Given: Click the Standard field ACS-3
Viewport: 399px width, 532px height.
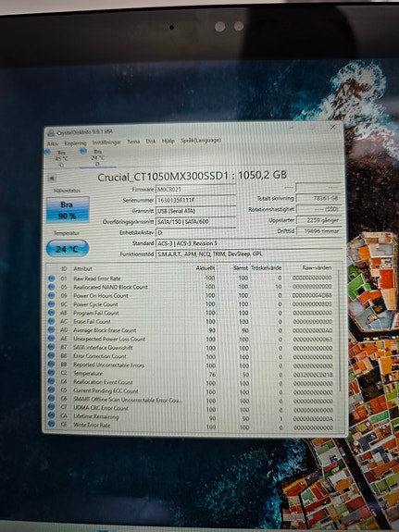Looking at the screenshot, I should tap(248, 243).
